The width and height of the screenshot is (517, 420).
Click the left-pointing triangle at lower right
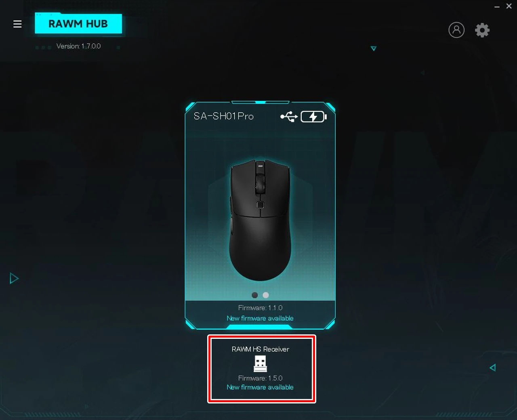(x=493, y=367)
